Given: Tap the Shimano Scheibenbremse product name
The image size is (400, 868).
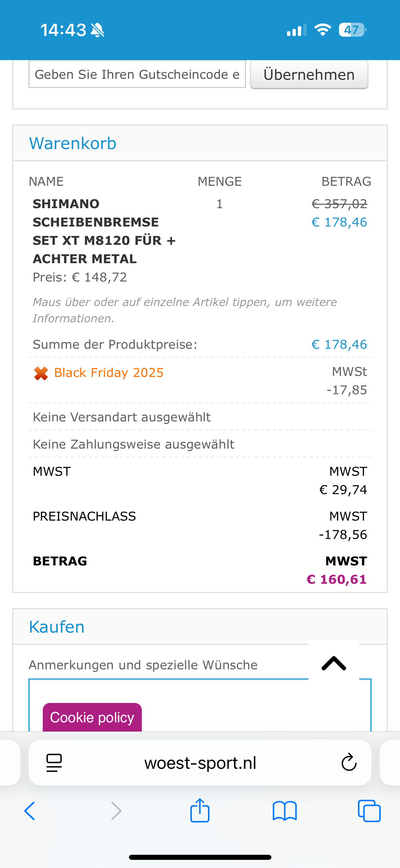Looking at the screenshot, I should tap(104, 231).
